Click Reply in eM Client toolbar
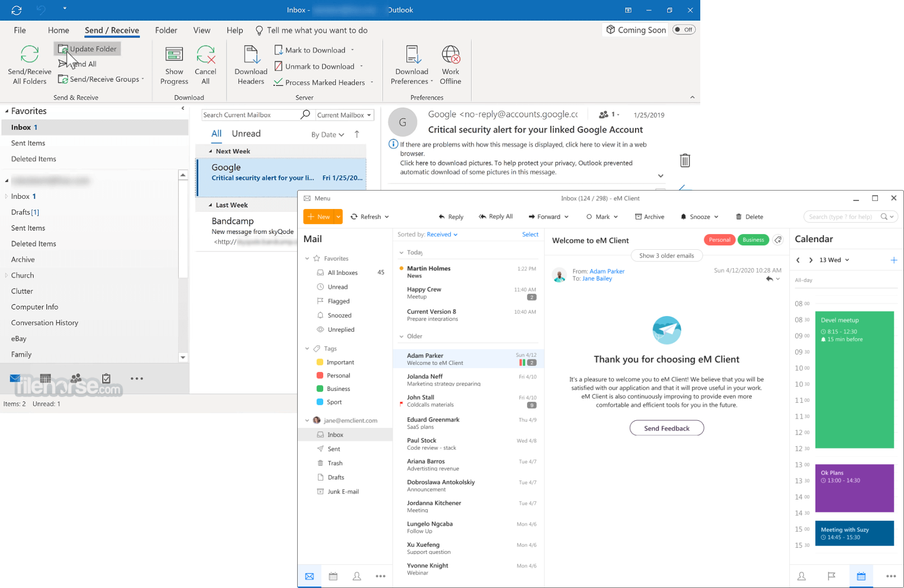904x588 pixels. click(451, 217)
